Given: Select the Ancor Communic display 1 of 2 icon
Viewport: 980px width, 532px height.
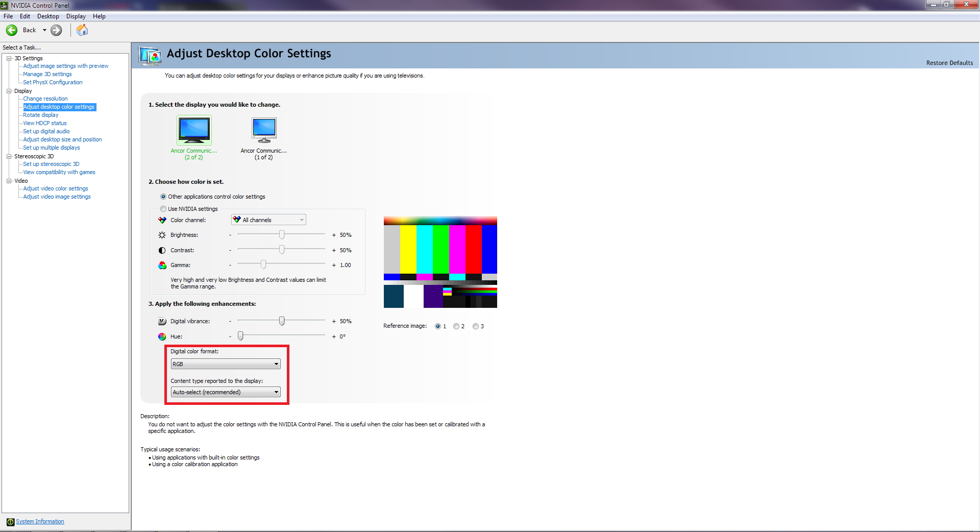Looking at the screenshot, I should pyautogui.click(x=264, y=130).
